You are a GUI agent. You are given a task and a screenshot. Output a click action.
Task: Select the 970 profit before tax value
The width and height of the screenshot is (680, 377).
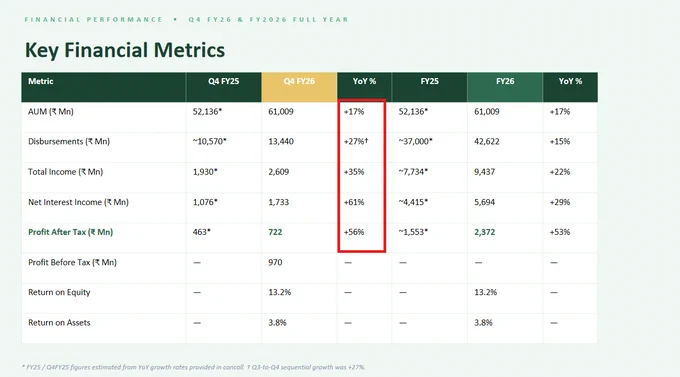275,262
